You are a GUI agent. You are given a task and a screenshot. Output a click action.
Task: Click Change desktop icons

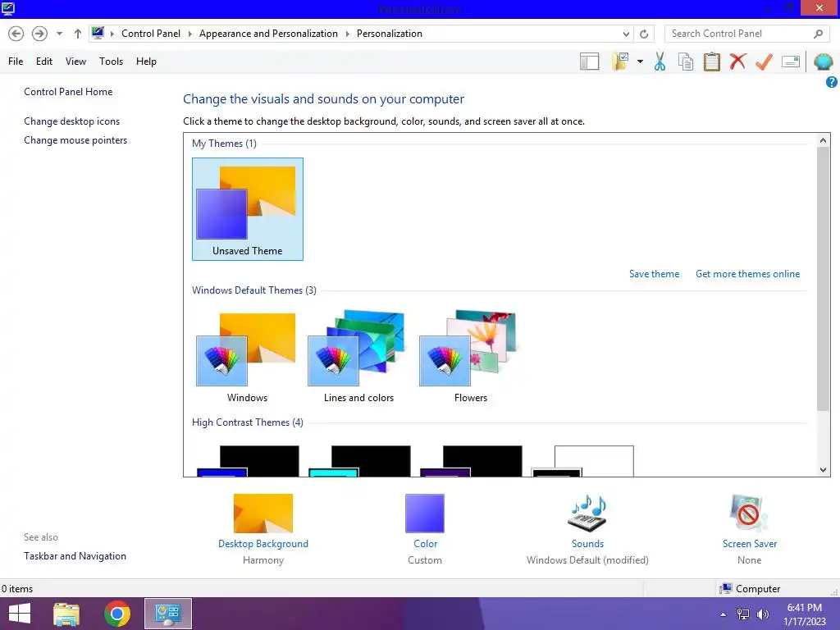(72, 121)
